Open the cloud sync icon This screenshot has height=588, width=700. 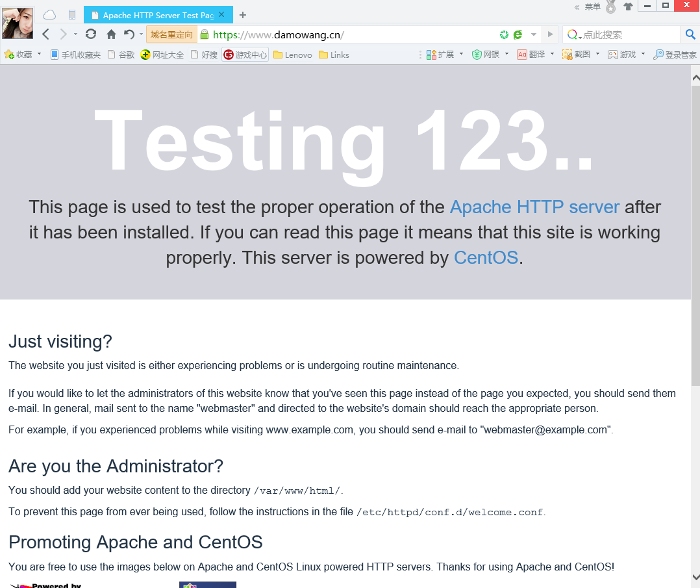(49, 15)
